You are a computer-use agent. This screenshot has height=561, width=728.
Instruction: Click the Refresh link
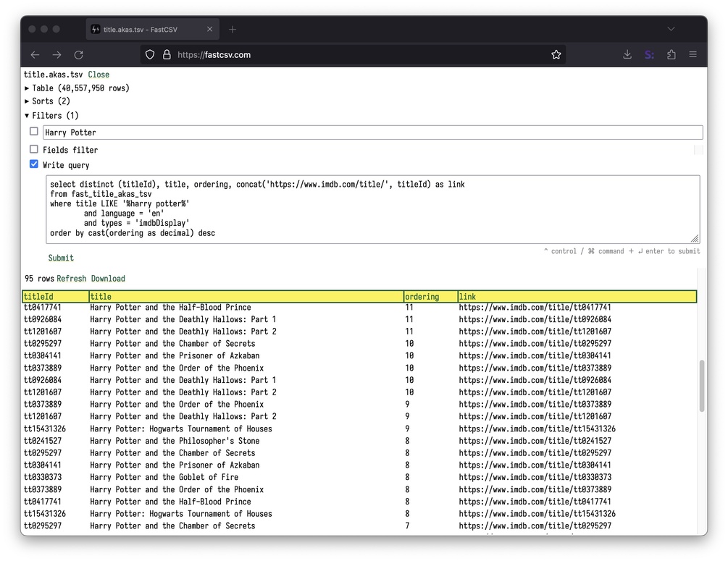click(x=72, y=279)
